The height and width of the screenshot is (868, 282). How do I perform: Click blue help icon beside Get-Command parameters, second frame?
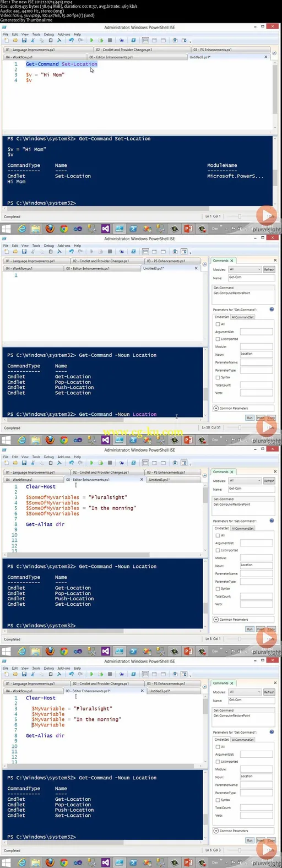click(x=272, y=309)
